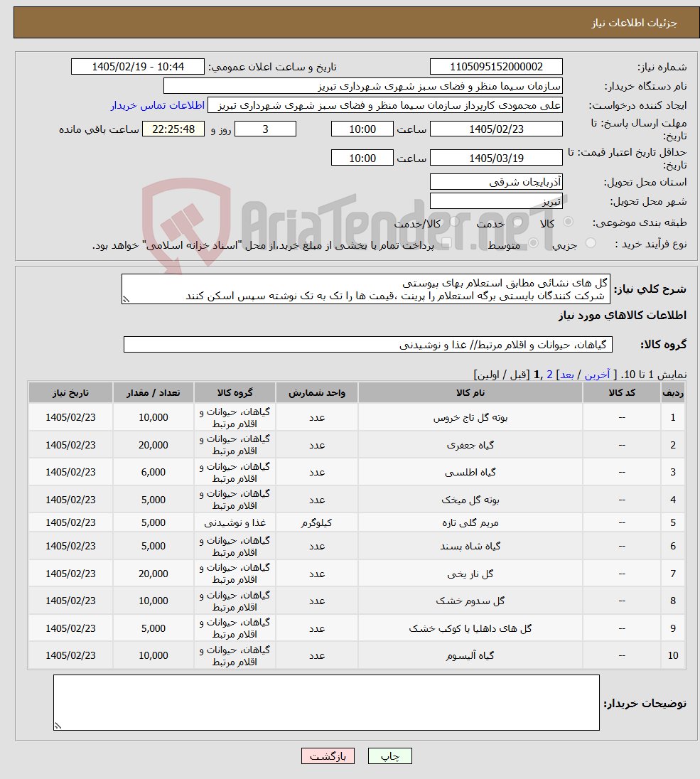Select item گیاه آلیسوم
Screen dimensions: 700x779
(x=470, y=656)
